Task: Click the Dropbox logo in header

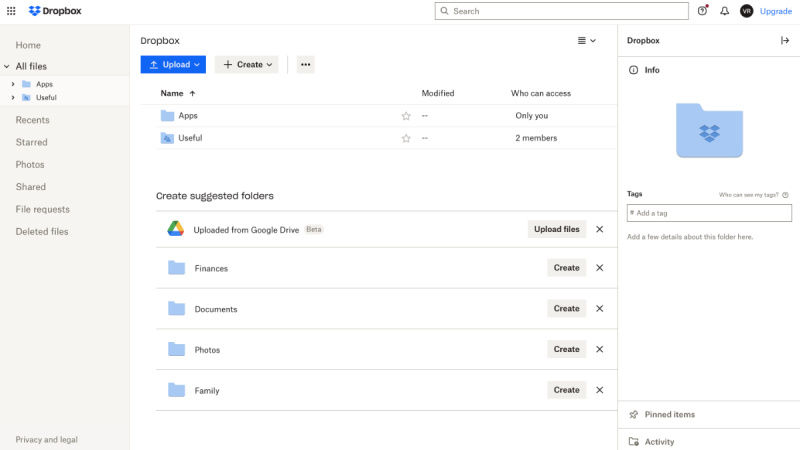Action: [55, 11]
